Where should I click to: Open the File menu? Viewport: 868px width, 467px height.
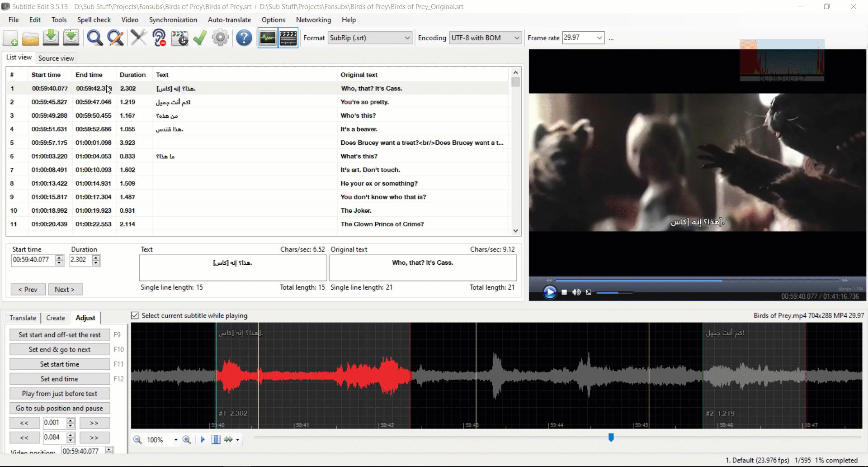(x=14, y=20)
